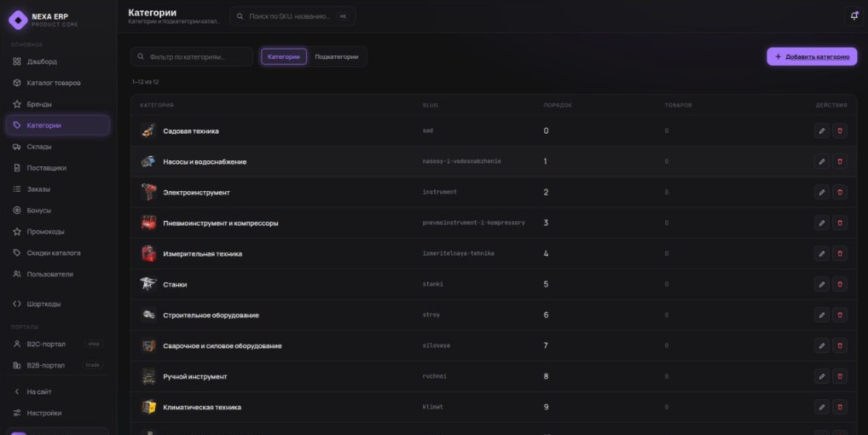Open Шорткоды section
This screenshot has height=435, width=868.
click(58, 304)
